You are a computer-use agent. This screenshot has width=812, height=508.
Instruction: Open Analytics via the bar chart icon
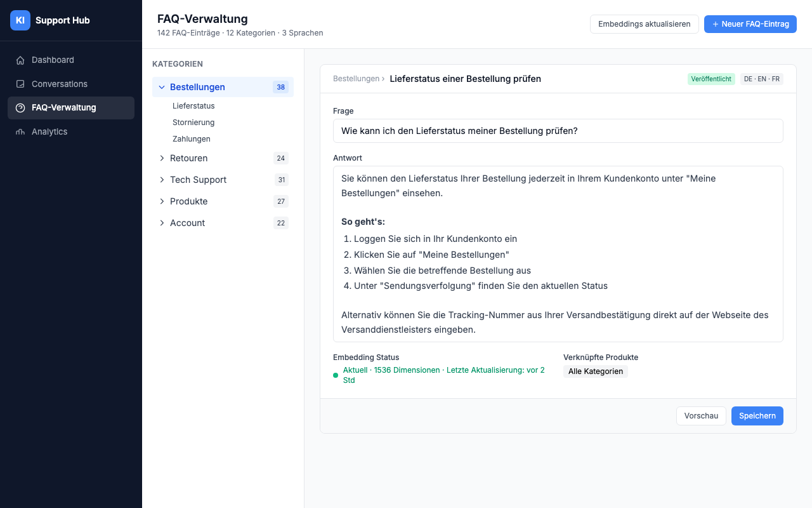tap(20, 131)
